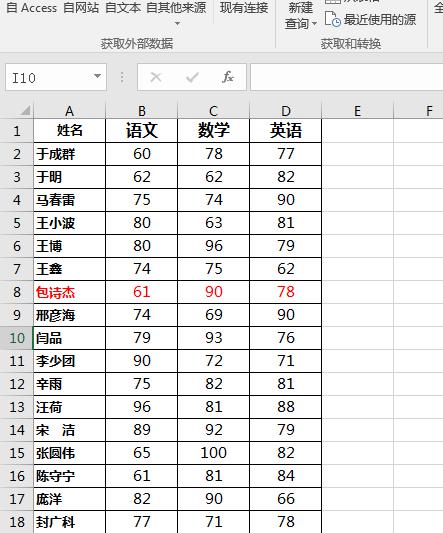Click the 英语 header cell

(x=286, y=131)
